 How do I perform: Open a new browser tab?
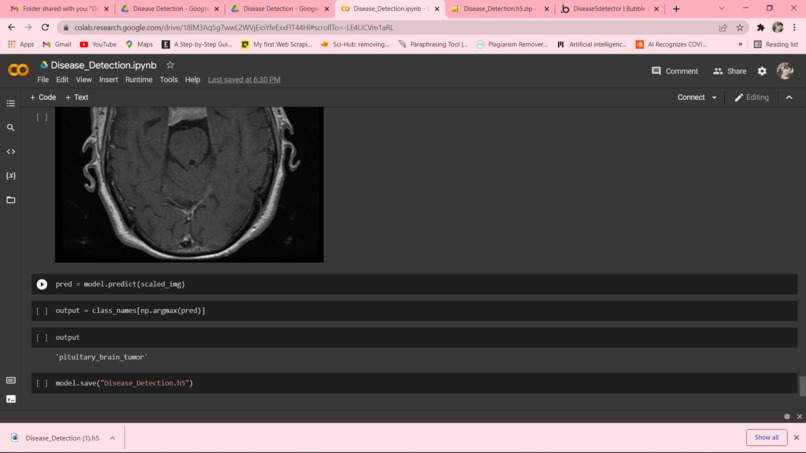coord(676,9)
